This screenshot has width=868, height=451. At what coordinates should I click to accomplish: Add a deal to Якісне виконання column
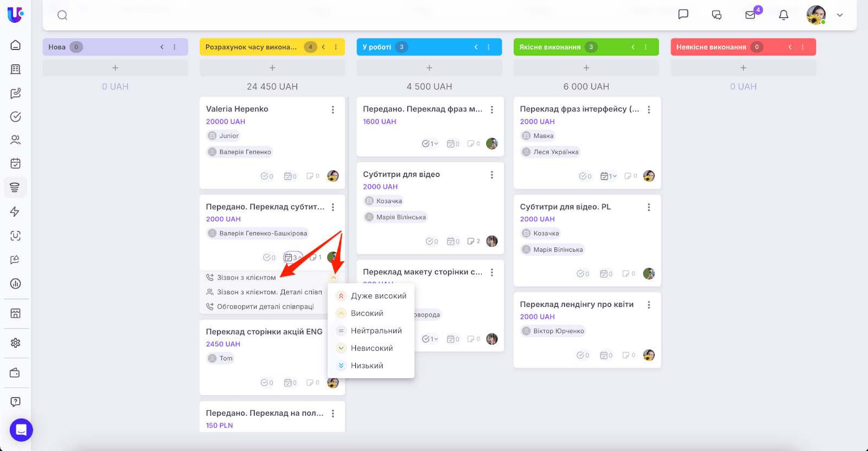[x=586, y=68]
